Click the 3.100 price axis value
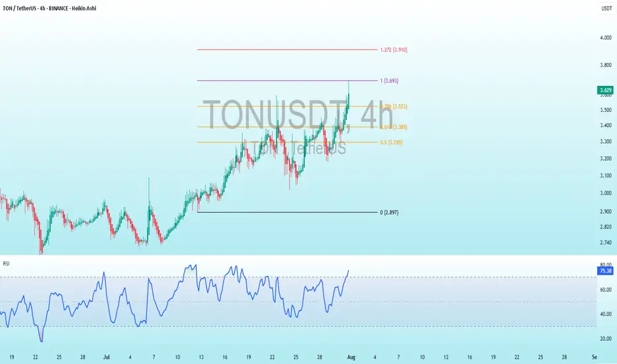The image size is (617, 364). tap(606, 175)
